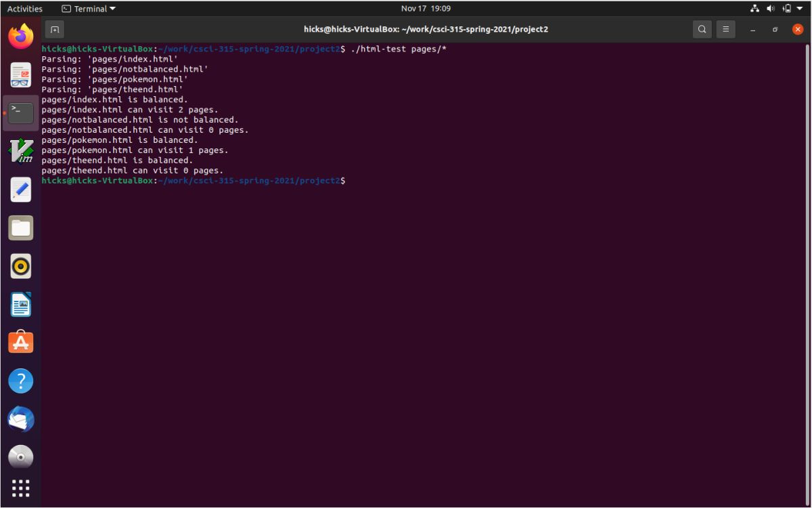Open the Terminal app menu dropdown
812x508 pixels.
pyautogui.click(x=89, y=9)
